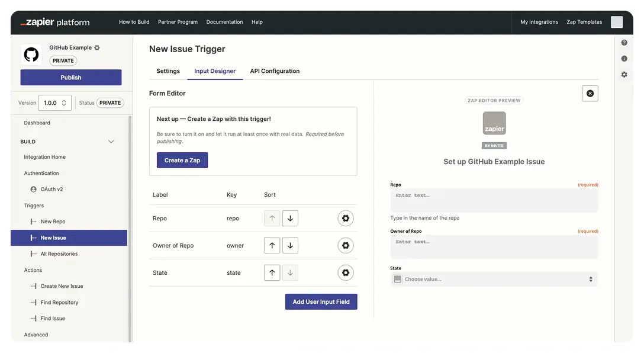
Task: Open Partner Program link
Action: (178, 22)
